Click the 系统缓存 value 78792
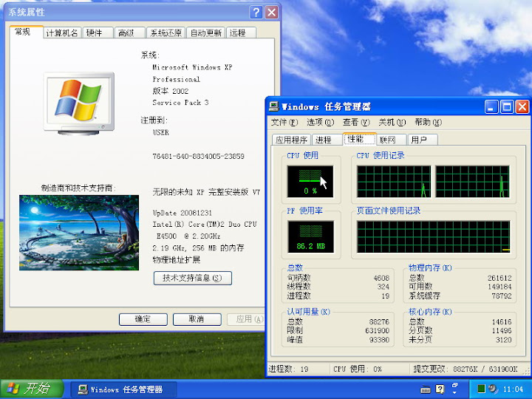Image resolution: width=532 pixels, height=399 pixels. tap(502, 296)
